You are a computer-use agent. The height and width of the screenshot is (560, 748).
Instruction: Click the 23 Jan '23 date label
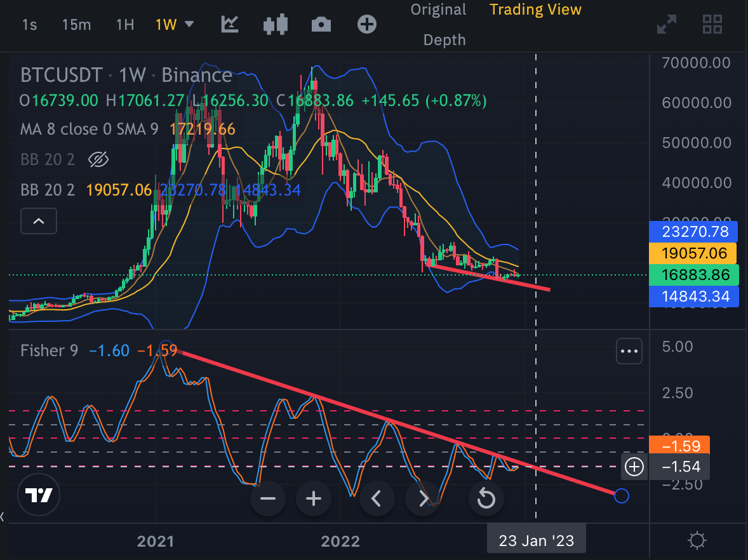click(536, 541)
